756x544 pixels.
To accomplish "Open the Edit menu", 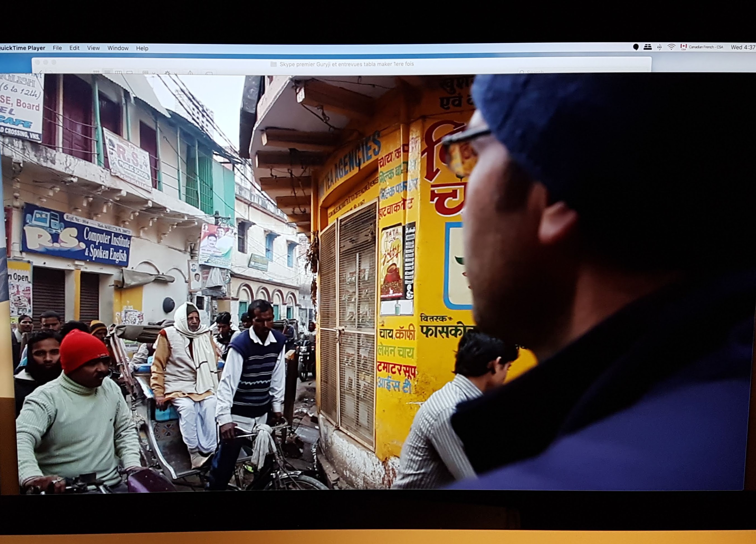I will [x=74, y=48].
